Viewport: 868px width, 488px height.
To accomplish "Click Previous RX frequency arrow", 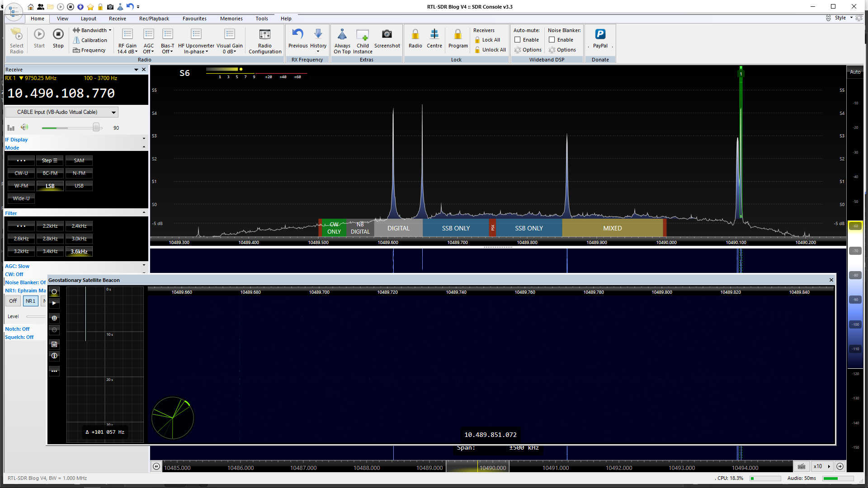I will pos(297,40).
